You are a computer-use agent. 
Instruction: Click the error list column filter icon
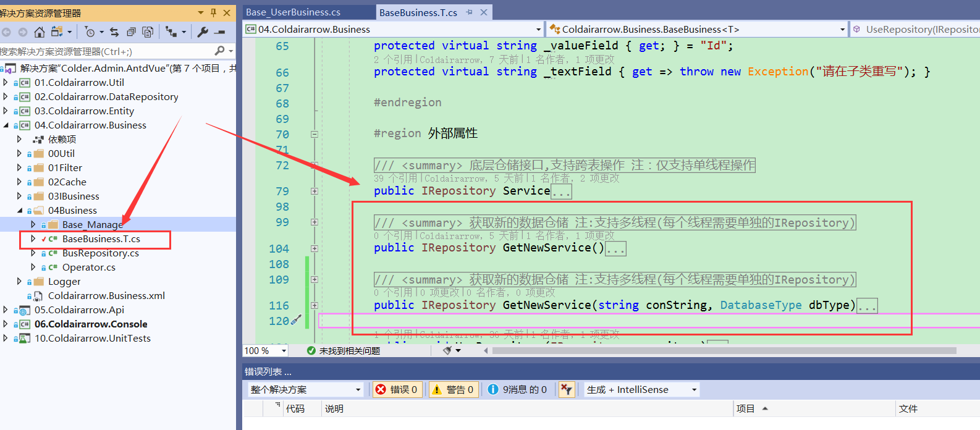click(x=278, y=405)
